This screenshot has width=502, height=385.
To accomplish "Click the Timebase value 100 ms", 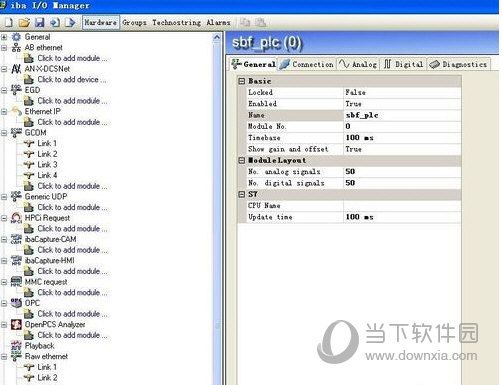I will (402, 138).
